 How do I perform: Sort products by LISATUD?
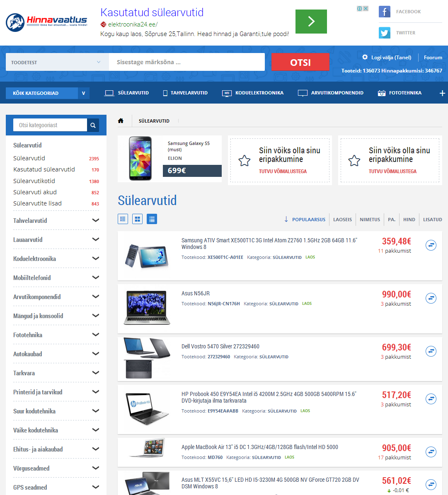433,220
